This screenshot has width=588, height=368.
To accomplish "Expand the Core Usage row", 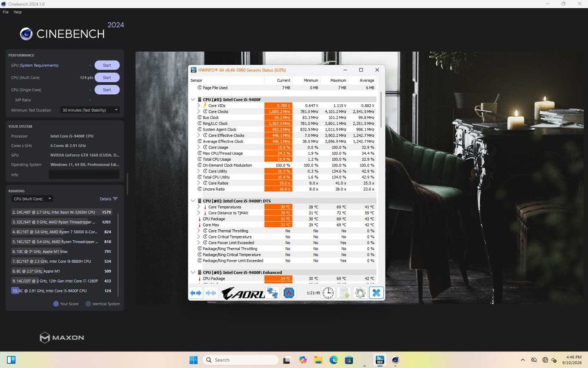I will (199, 147).
